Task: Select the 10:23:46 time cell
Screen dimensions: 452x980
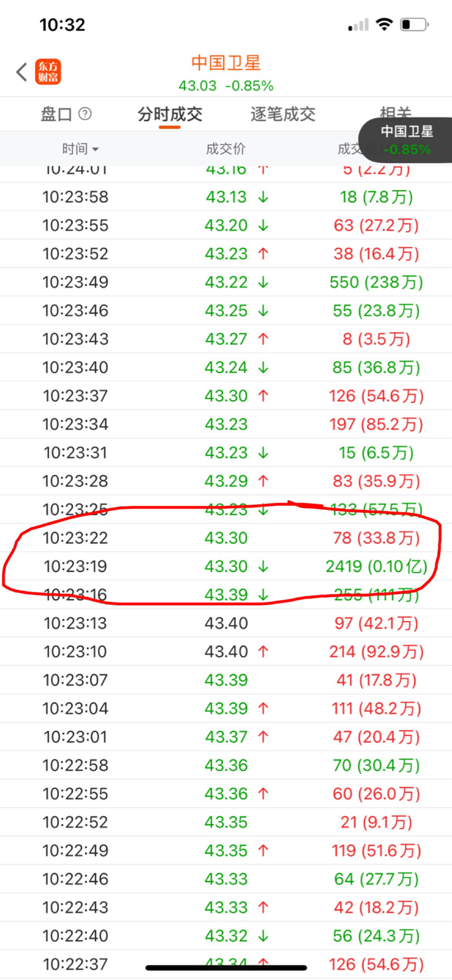Action: pos(75,310)
